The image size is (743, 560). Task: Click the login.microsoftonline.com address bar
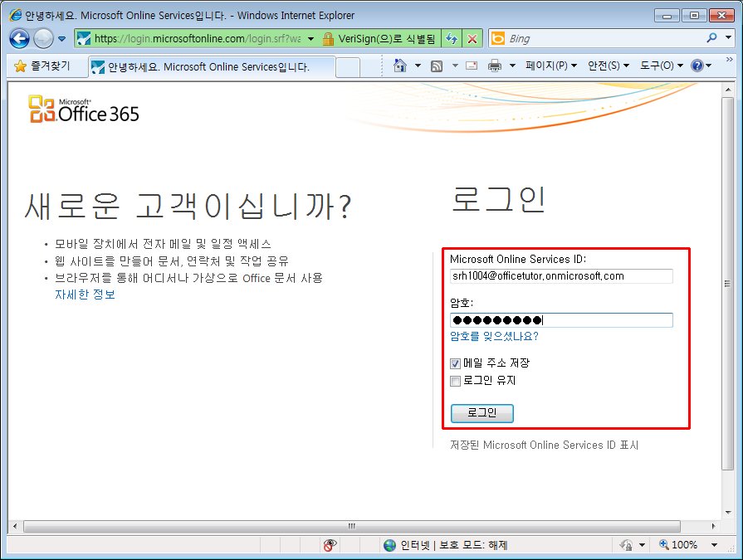(x=197, y=38)
